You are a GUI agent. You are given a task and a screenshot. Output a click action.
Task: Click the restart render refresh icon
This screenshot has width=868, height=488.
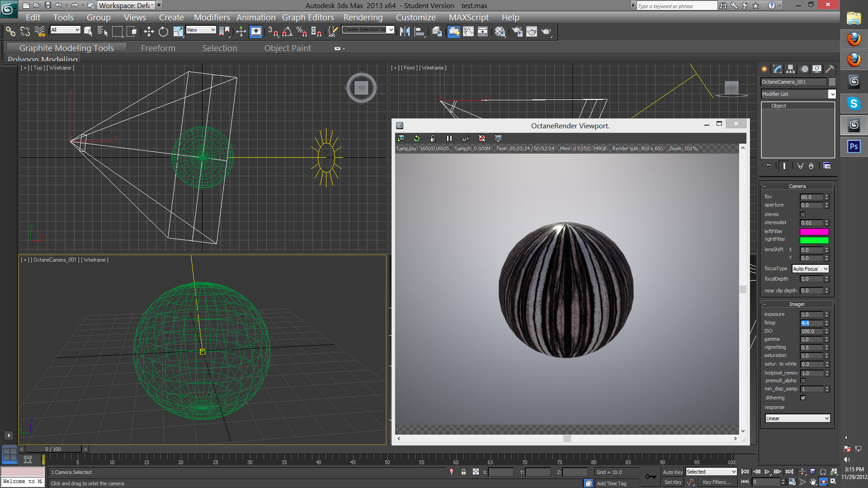point(416,139)
